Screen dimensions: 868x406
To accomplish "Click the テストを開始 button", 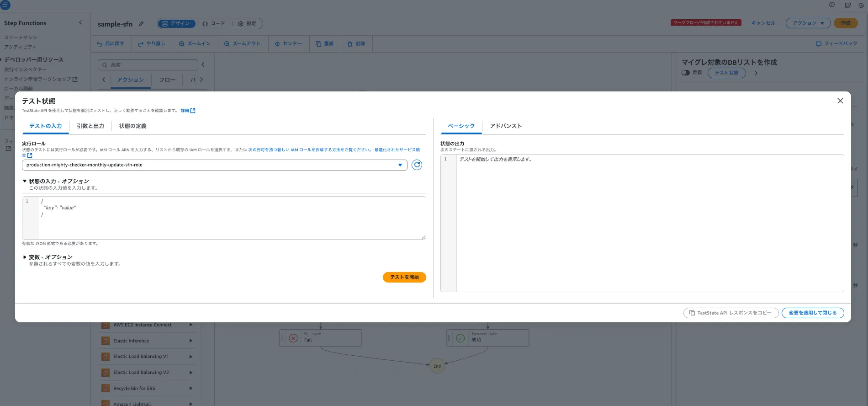I will tap(404, 277).
